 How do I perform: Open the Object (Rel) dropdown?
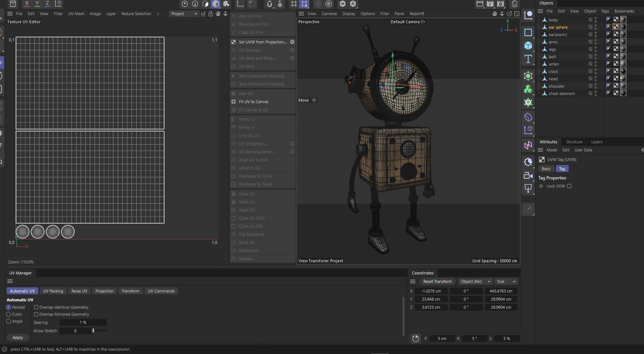click(475, 281)
